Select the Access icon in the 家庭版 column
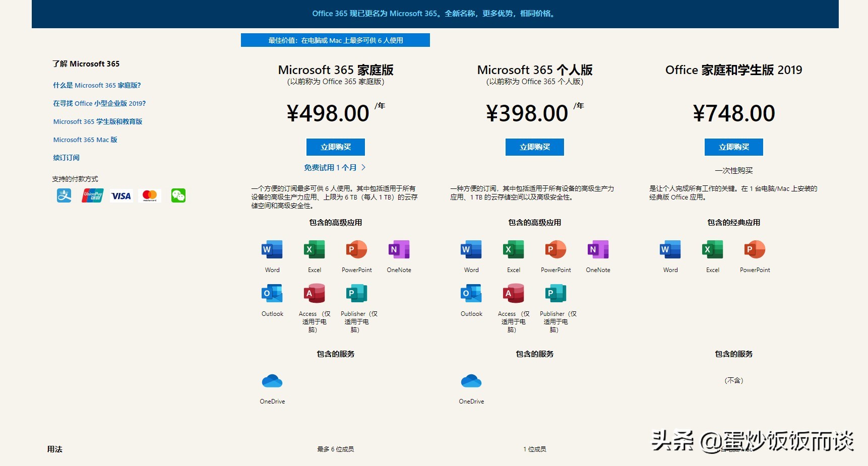This screenshot has width=868, height=466. click(314, 293)
